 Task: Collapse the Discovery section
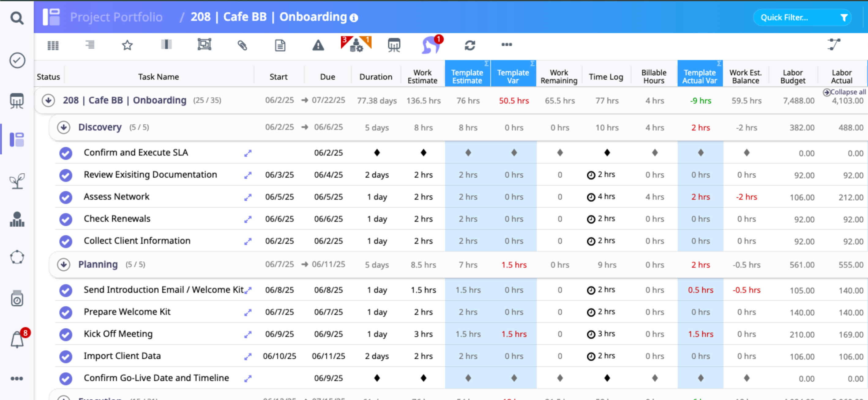63,127
